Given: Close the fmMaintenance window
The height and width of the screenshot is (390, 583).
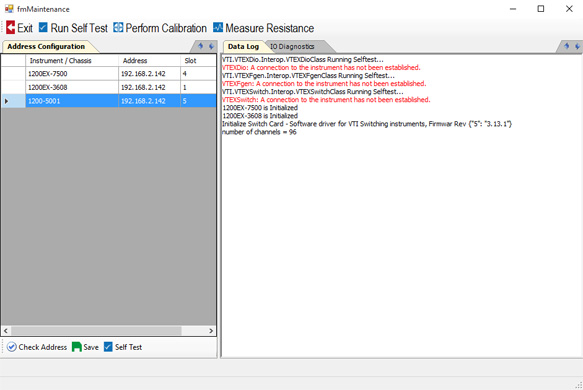Looking at the screenshot, I should 569,9.
